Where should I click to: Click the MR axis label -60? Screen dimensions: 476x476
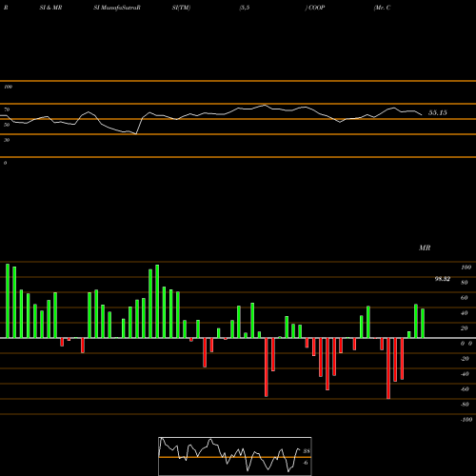tap(465, 389)
